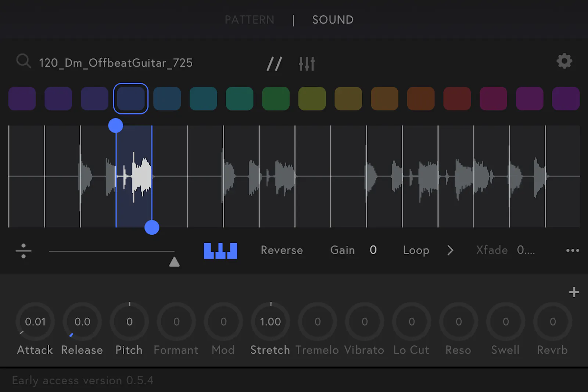Select the highlighted navy pad
This screenshot has height=392, width=588.
[131, 98]
